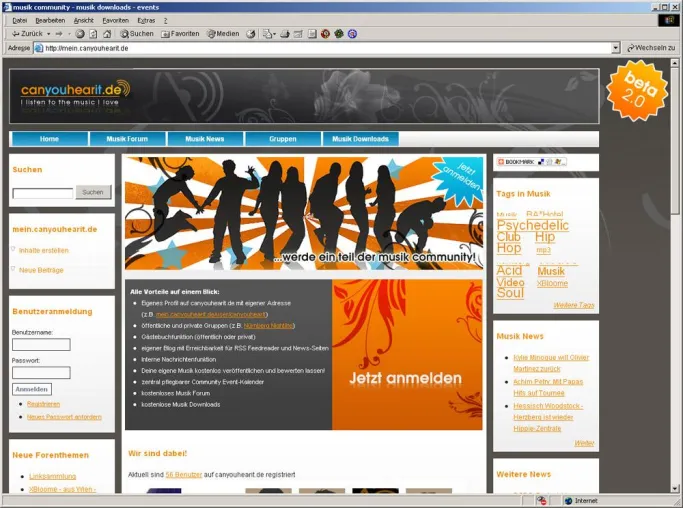Expand the Inhalte erstellen item
Image resolution: width=683 pixels, height=508 pixels.
pos(44,251)
